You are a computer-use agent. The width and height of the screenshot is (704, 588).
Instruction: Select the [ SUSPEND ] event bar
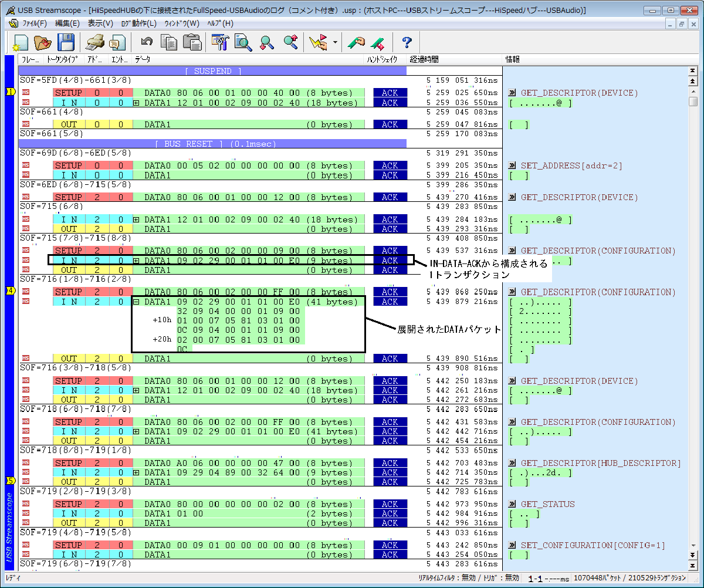tap(213, 71)
